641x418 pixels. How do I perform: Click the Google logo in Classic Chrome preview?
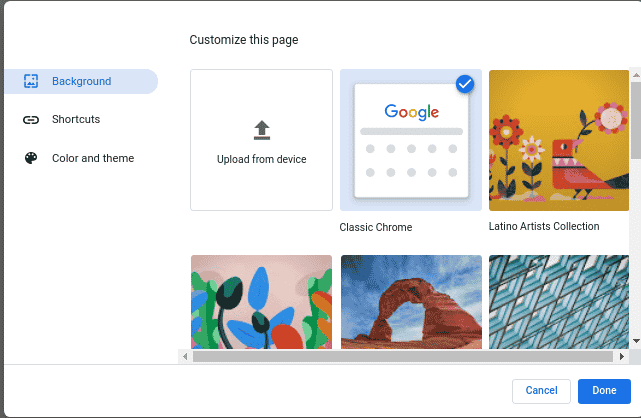tap(411, 112)
